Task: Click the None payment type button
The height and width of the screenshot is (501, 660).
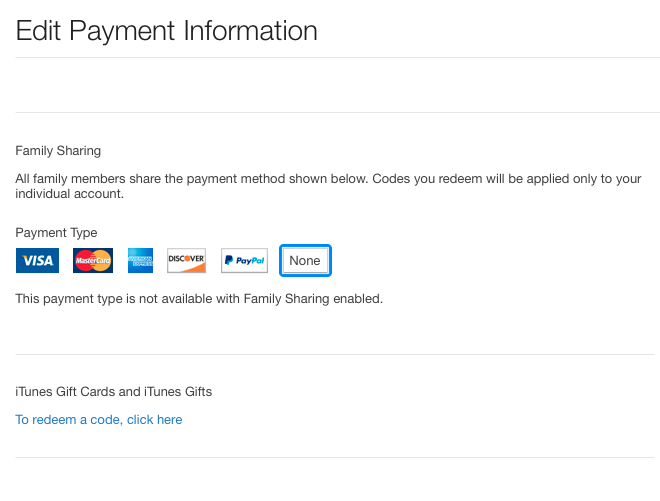Action: (x=305, y=261)
